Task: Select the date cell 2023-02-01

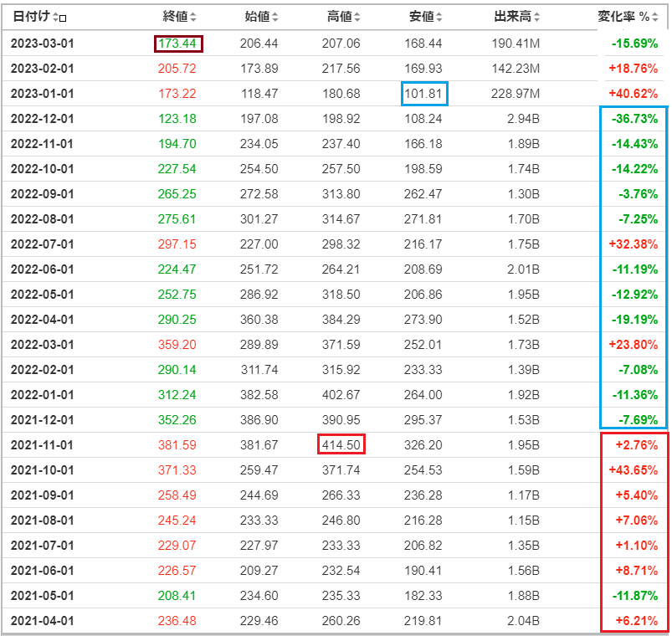Action: 43,69
